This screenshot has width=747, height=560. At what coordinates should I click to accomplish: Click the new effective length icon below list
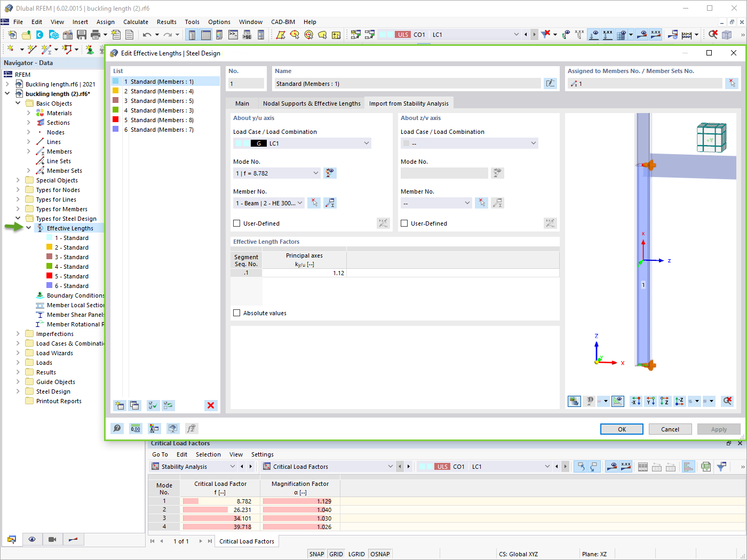click(x=120, y=405)
